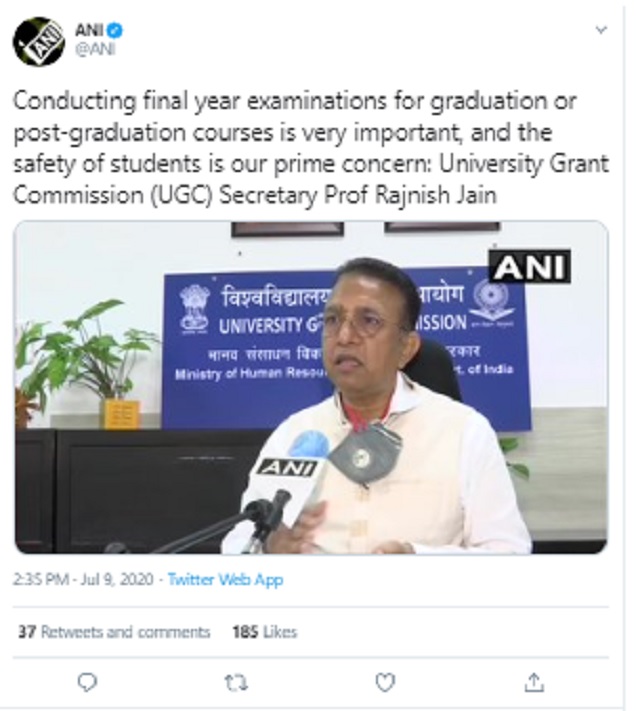Image resolution: width=638 pixels, height=711 pixels.
Task: Reply to the tweet via speech bubble icon
Action: click(88, 681)
